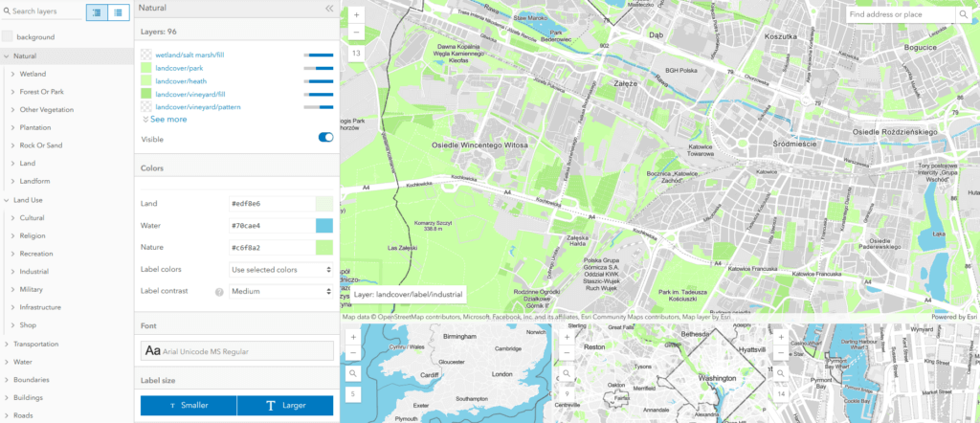The width and height of the screenshot is (980, 423).
Task: Click the zoom level 13 indicator
Action: (x=356, y=54)
